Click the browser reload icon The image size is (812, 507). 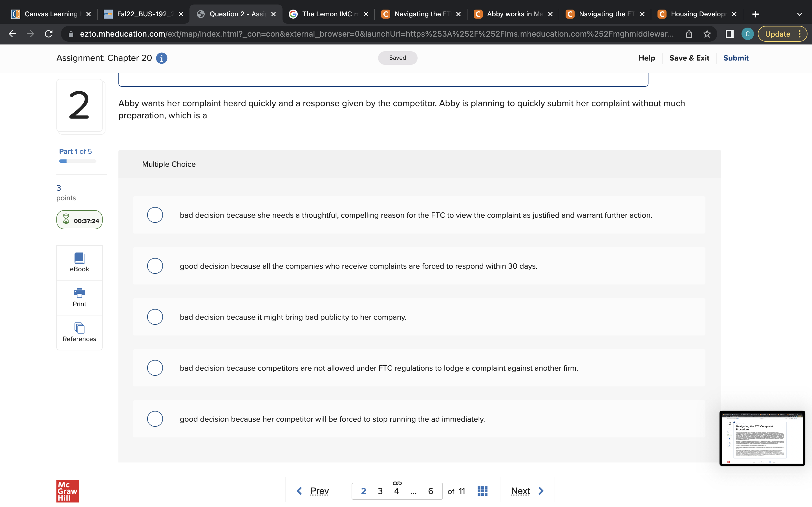coord(49,34)
